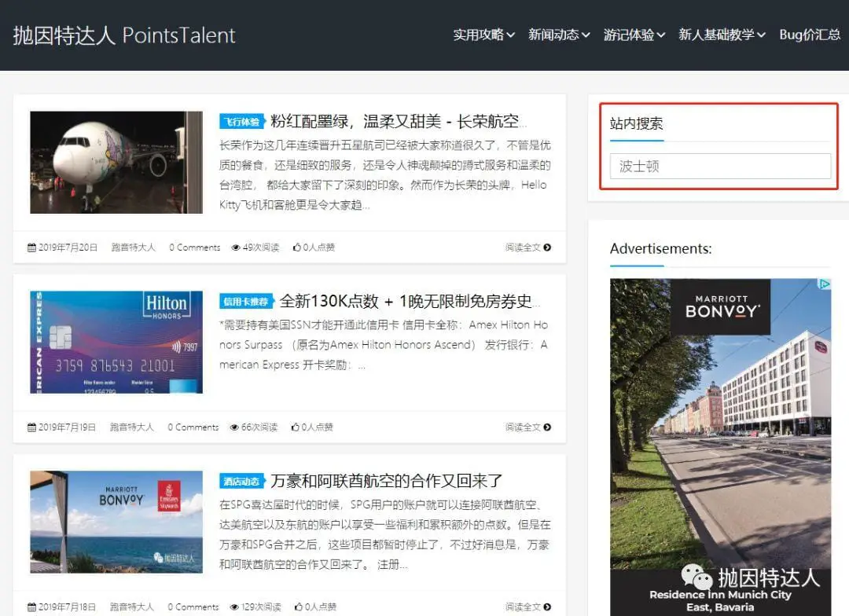Open the Hilton Honors card thumbnail

pyautogui.click(x=116, y=342)
